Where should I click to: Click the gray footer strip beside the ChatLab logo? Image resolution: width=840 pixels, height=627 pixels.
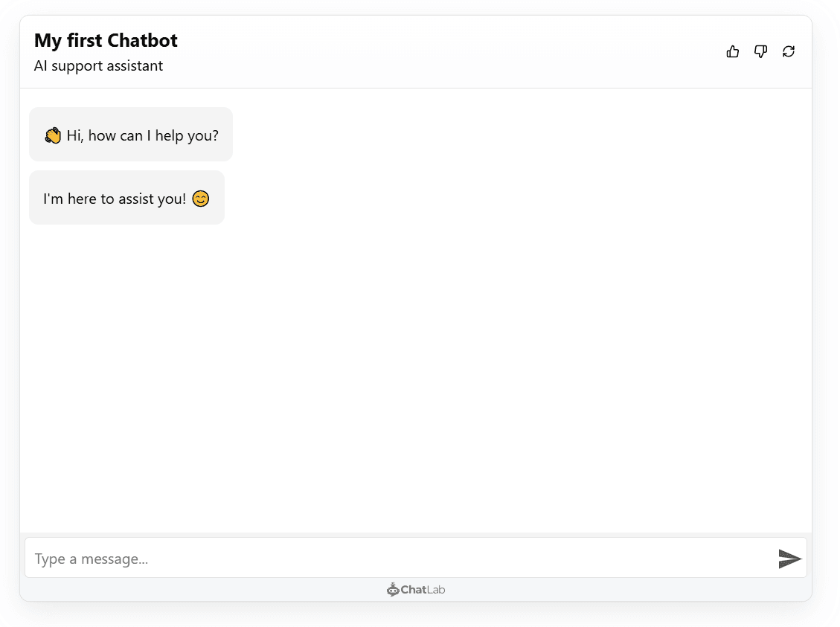pos(595,591)
